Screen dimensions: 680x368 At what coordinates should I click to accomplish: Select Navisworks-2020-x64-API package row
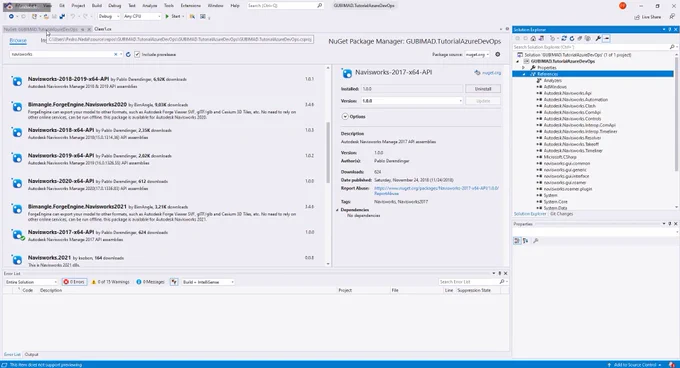(x=164, y=184)
